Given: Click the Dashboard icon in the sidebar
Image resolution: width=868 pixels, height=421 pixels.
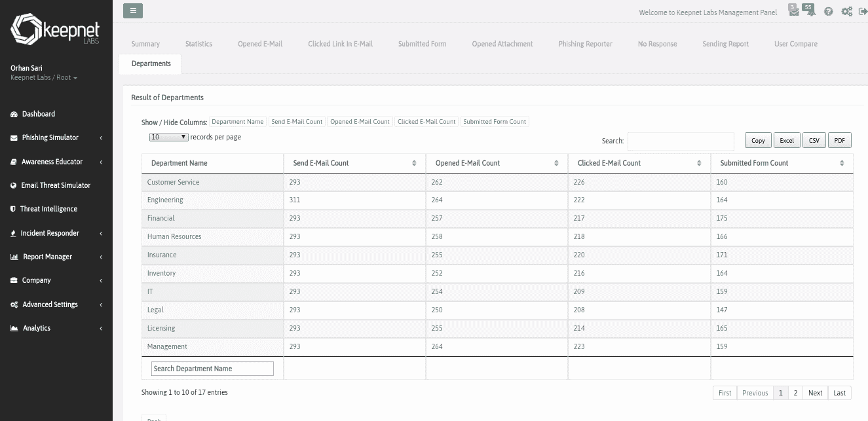Looking at the screenshot, I should 14,115.
